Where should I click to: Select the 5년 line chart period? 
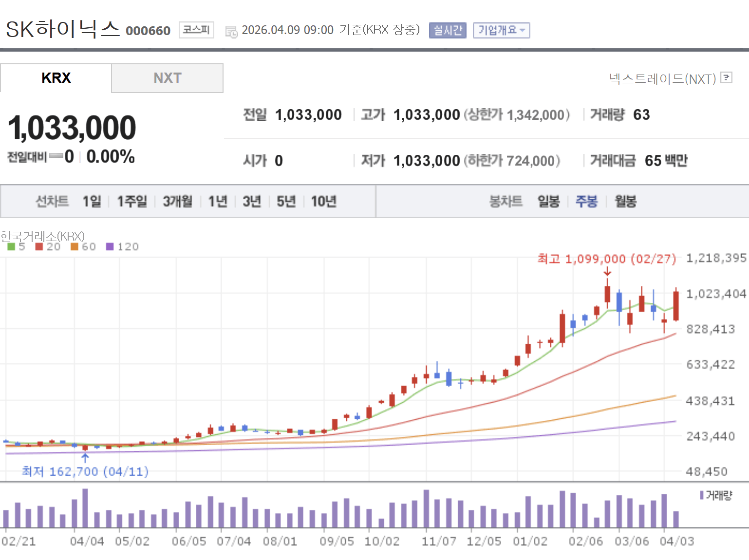coord(286,201)
